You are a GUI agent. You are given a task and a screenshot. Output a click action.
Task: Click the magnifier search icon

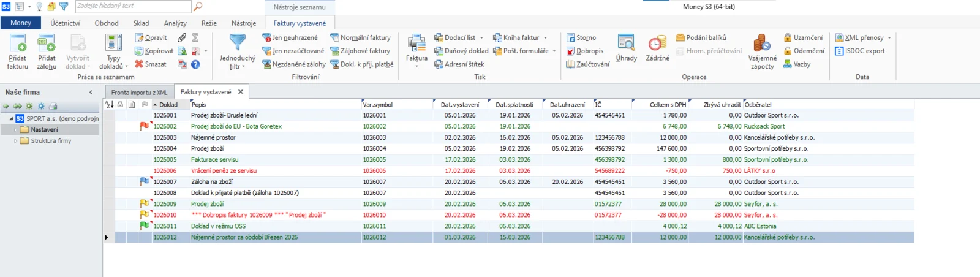198,6
